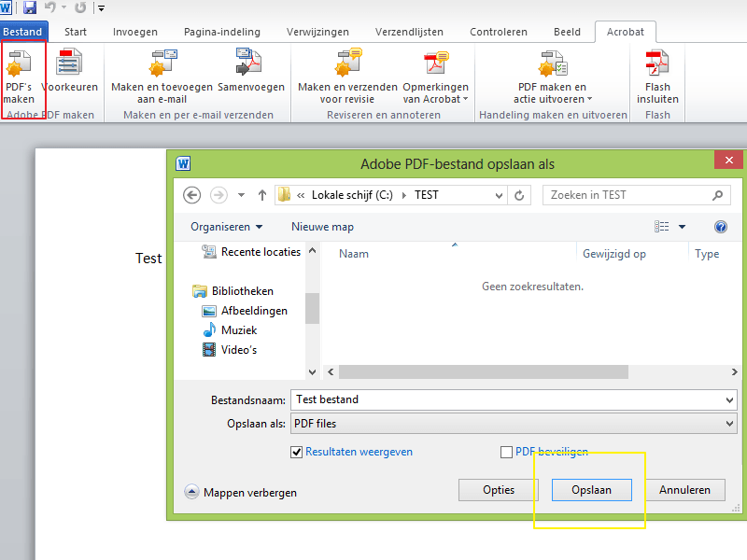747x560 pixels.
Task: Sort by Gewijzigd op column header
Action: [614, 254]
